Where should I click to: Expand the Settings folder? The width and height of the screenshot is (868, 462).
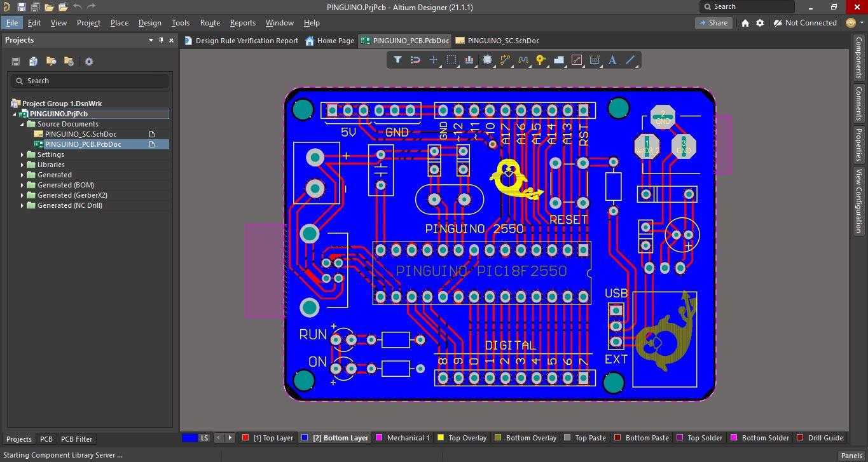click(x=22, y=154)
